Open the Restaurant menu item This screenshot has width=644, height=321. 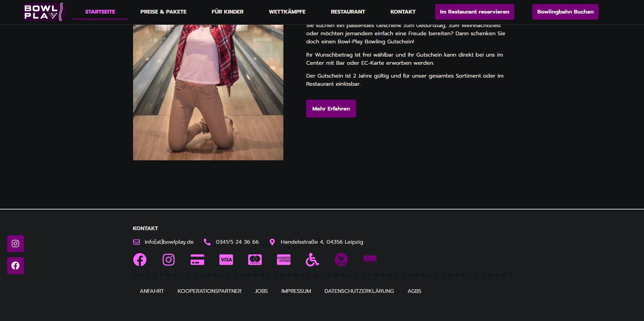point(348,12)
